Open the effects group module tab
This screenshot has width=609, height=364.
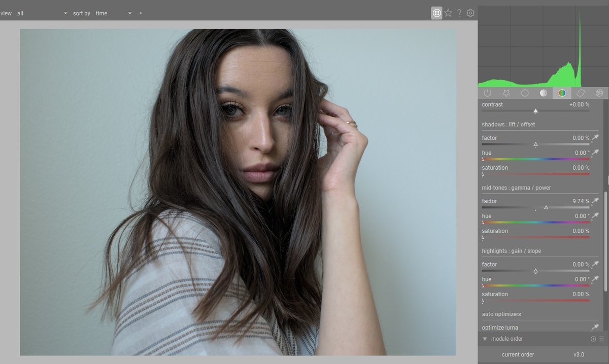click(599, 93)
